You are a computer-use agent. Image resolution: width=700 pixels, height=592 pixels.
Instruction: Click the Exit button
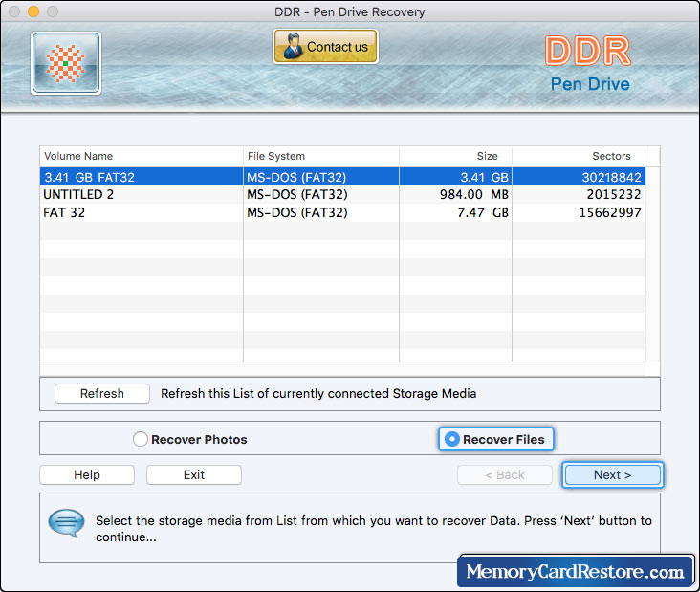click(194, 474)
